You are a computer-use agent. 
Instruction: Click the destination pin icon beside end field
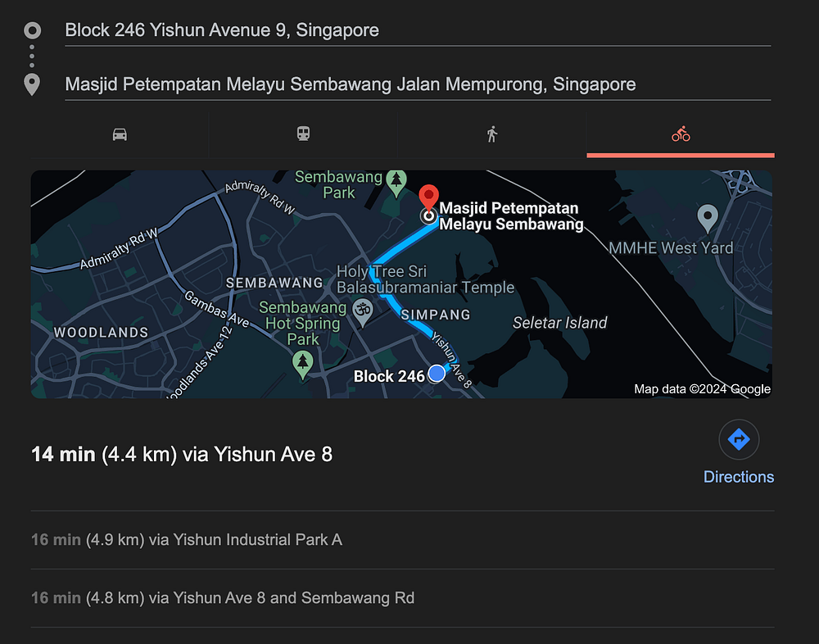pos(32,84)
